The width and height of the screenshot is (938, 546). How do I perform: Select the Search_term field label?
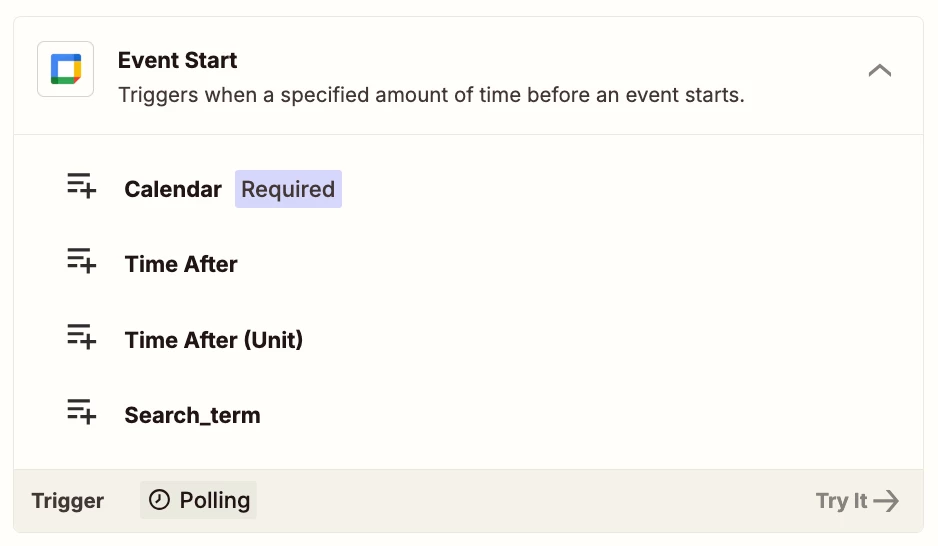pos(192,416)
